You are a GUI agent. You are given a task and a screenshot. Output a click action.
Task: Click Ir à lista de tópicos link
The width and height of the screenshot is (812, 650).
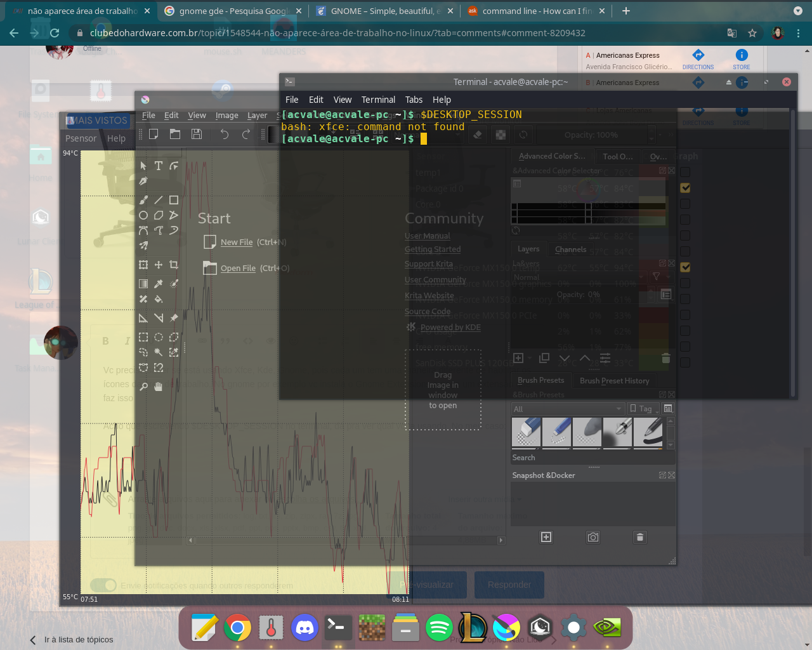click(x=79, y=640)
